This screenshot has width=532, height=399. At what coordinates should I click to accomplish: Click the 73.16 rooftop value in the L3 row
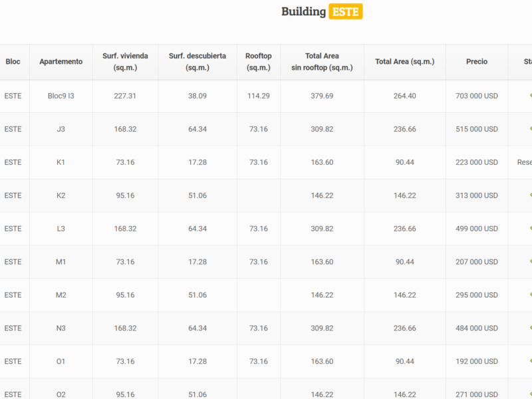tap(259, 229)
